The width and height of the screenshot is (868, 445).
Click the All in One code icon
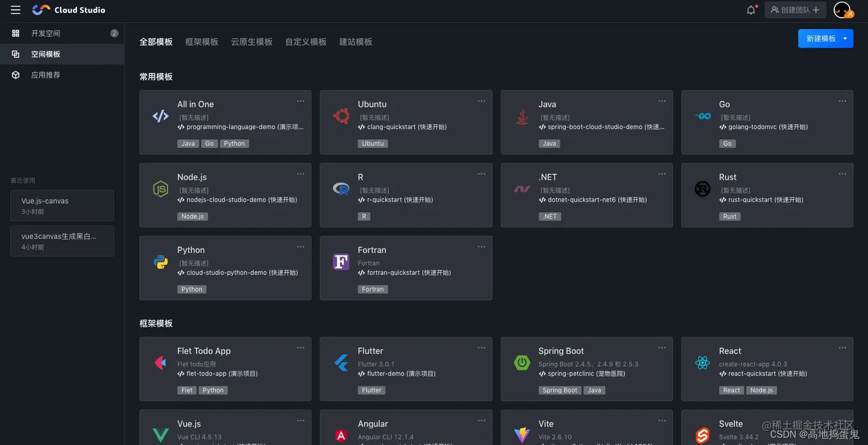pyautogui.click(x=161, y=116)
